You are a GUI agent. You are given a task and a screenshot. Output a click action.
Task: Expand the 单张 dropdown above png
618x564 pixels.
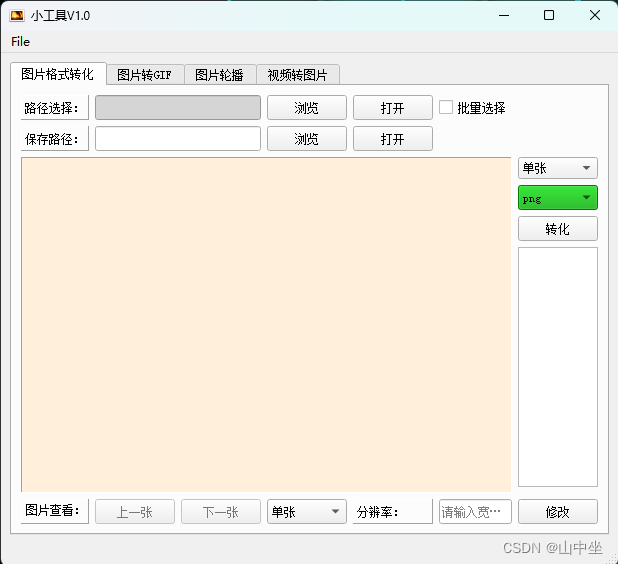coord(557,168)
